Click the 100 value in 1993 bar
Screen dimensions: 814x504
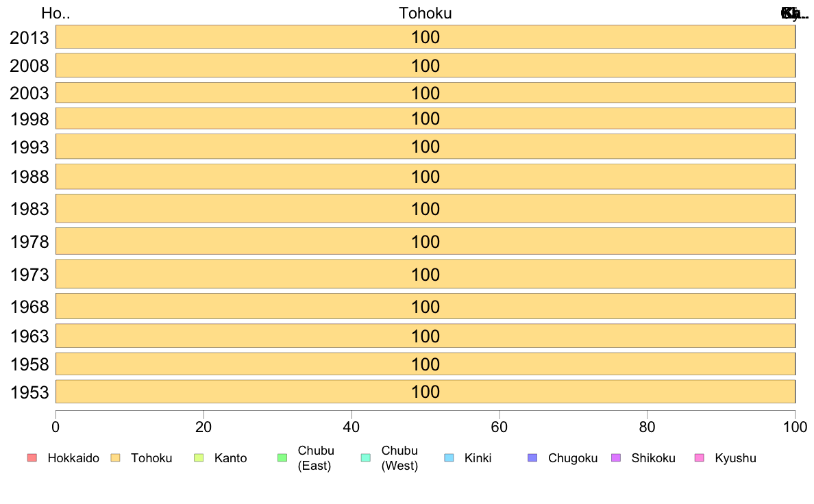click(x=425, y=147)
